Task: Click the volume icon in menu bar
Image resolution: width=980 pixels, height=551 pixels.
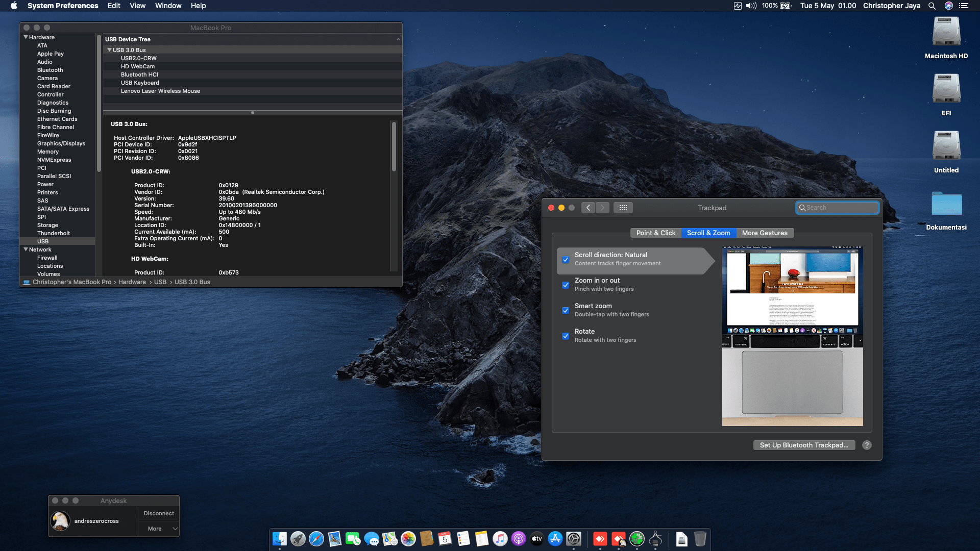Action: 751,6
